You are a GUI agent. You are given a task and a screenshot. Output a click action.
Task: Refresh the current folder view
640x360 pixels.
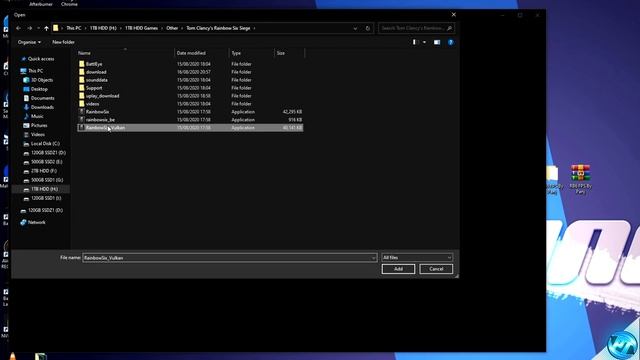(x=367, y=28)
